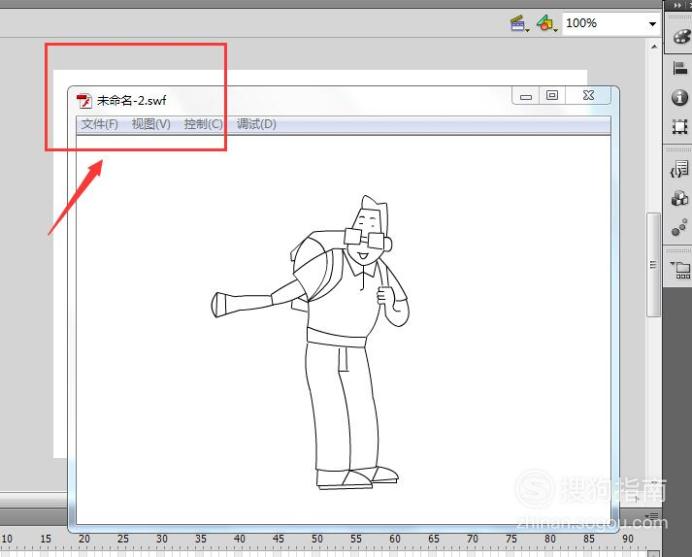Image resolution: width=692 pixels, height=557 pixels.
Task: Select frame 80 on the timeline ruler
Action: click(550, 539)
